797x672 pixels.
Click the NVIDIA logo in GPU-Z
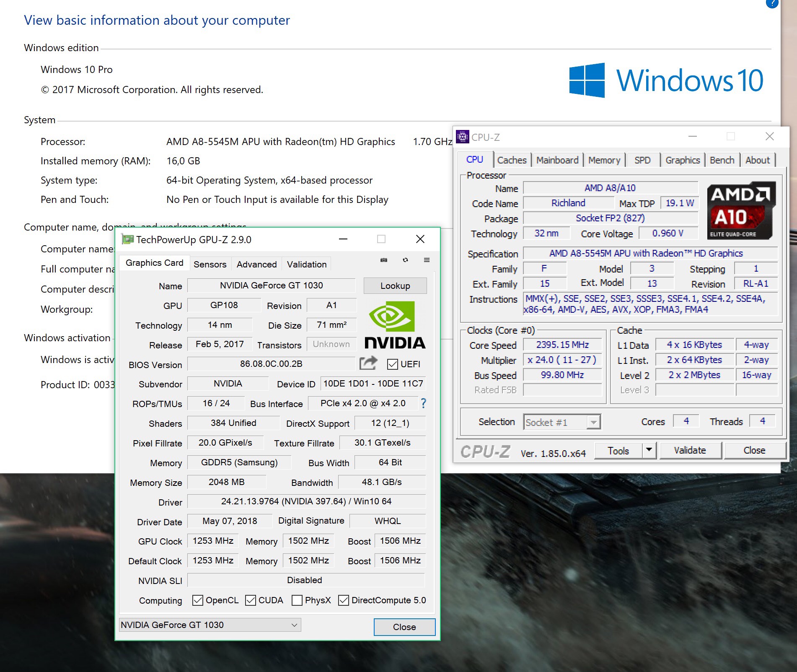(x=395, y=325)
